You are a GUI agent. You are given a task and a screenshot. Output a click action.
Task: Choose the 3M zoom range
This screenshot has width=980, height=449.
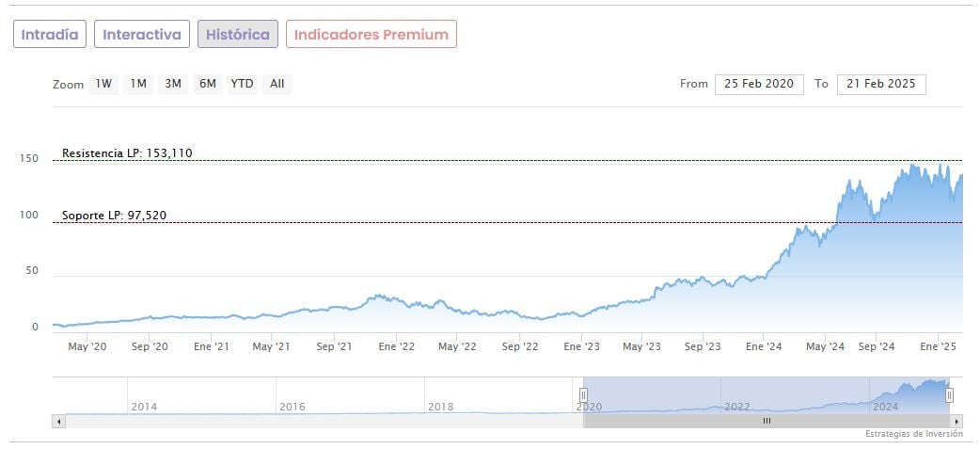coord(173,84)
